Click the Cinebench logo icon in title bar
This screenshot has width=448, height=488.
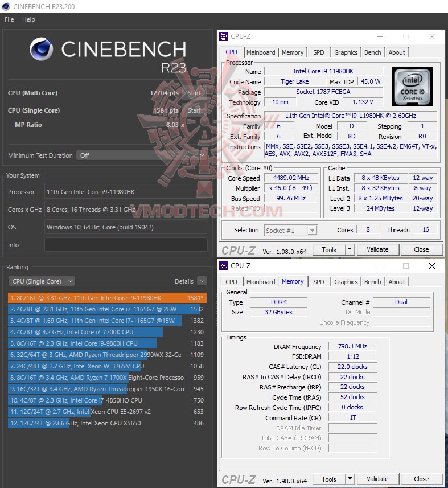6,6
